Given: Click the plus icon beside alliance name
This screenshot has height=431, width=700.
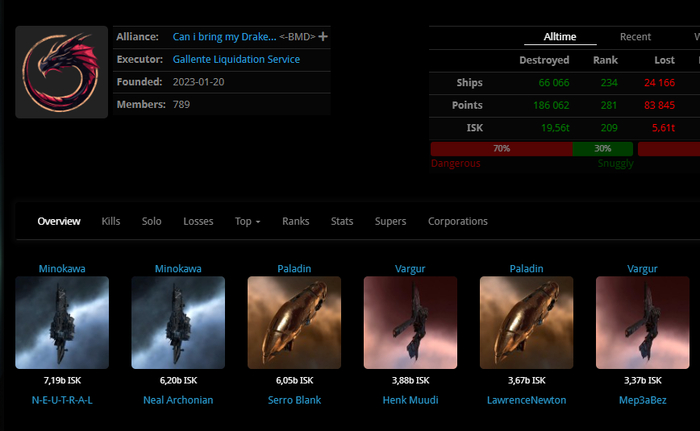Looking at the screenshot, I should click(323, 37).
